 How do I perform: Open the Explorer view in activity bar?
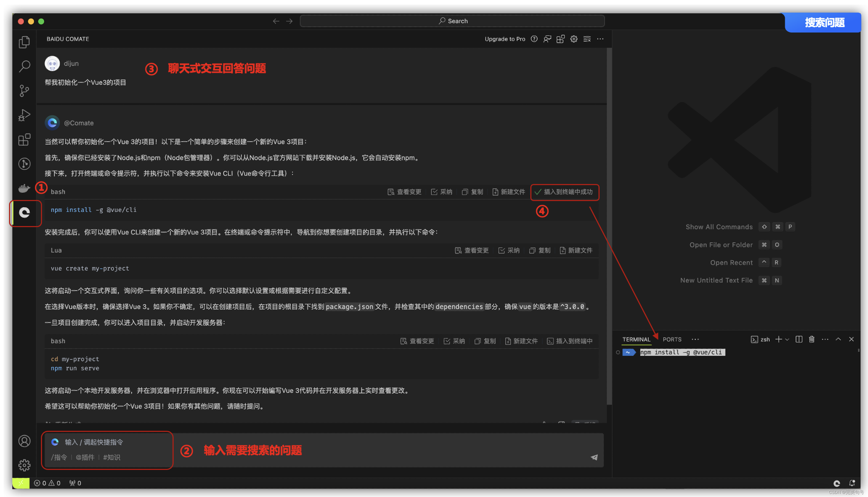coord(24,42)
